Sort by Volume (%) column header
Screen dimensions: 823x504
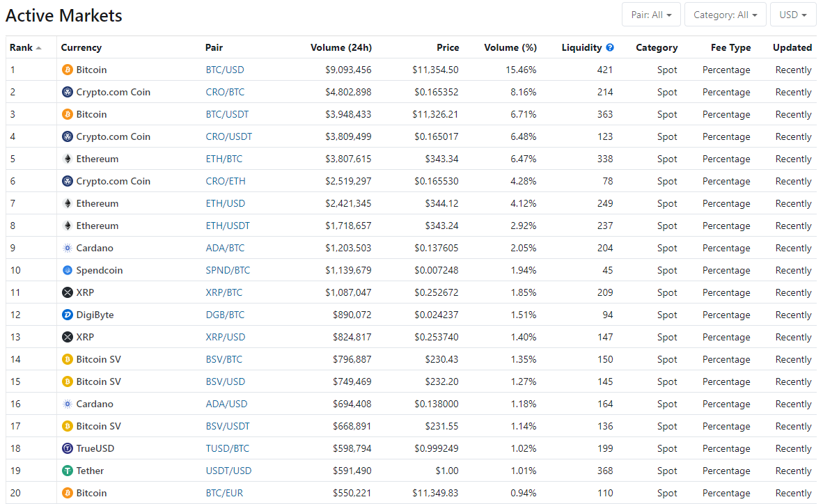pos(510,47)
